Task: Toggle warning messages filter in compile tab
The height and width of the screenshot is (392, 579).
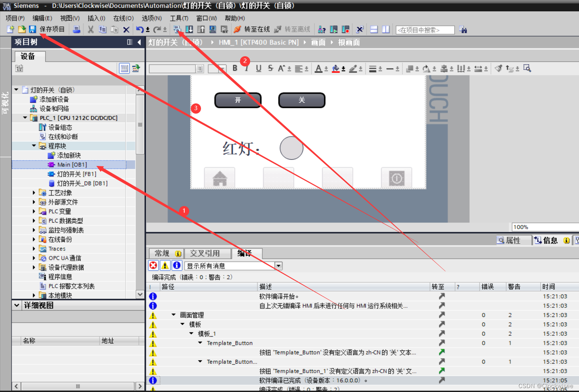Action: (x=165, y=265)
